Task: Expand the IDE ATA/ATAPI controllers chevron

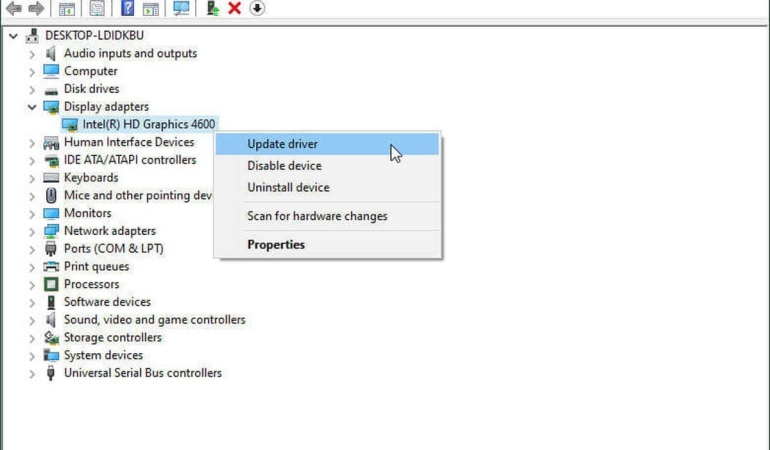Action: [32, 161]
